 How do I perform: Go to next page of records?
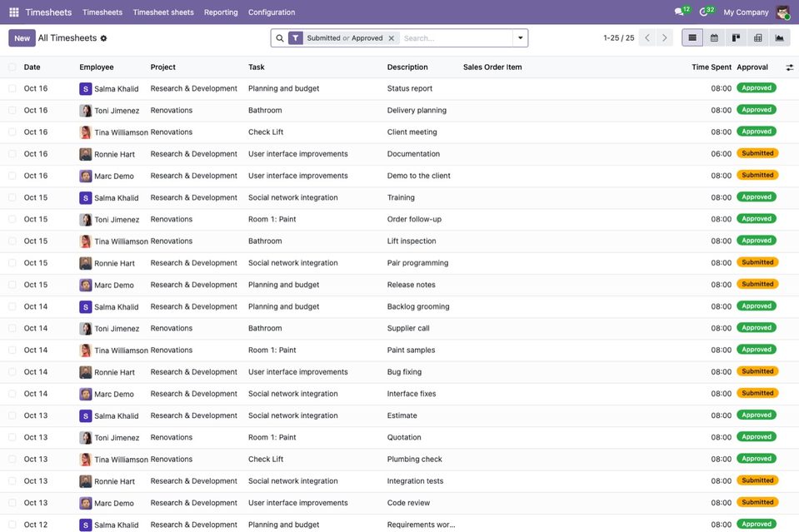click(665, 37)
